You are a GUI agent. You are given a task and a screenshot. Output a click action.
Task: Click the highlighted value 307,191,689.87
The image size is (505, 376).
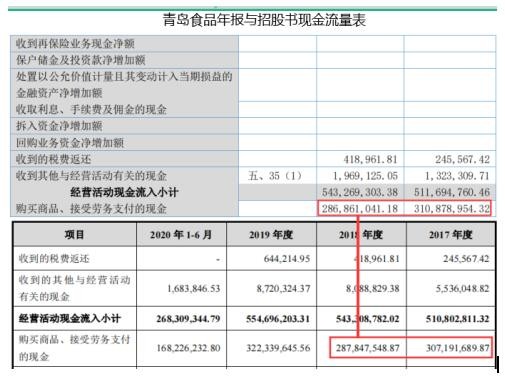pyautogui.click(x=457, y=348)
